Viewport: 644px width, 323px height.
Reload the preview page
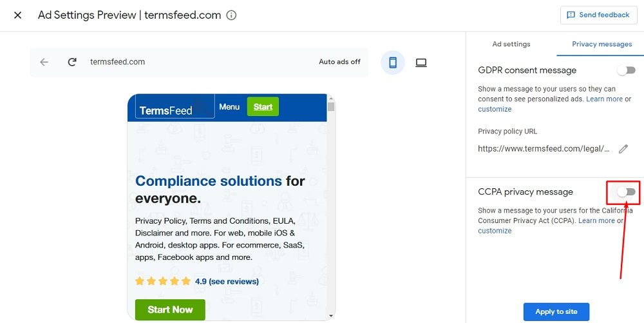pos(72,62)
